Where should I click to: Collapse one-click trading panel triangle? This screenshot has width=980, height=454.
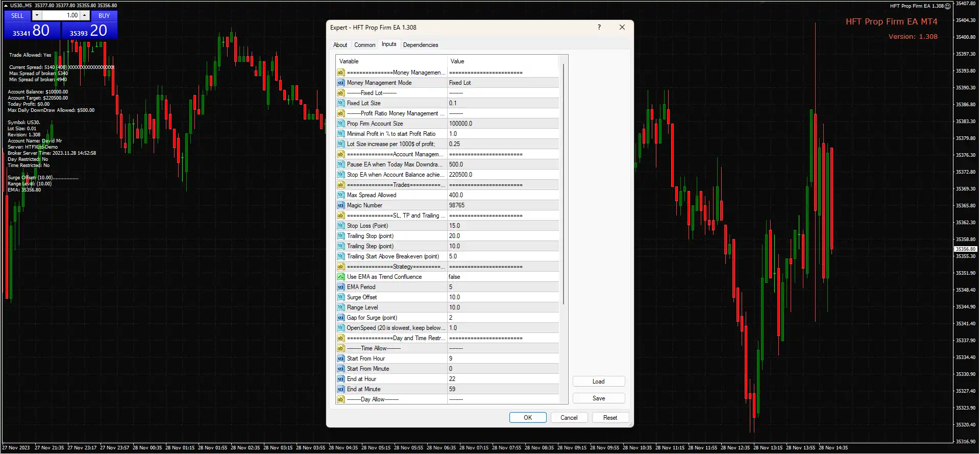[x=6, y=6]
